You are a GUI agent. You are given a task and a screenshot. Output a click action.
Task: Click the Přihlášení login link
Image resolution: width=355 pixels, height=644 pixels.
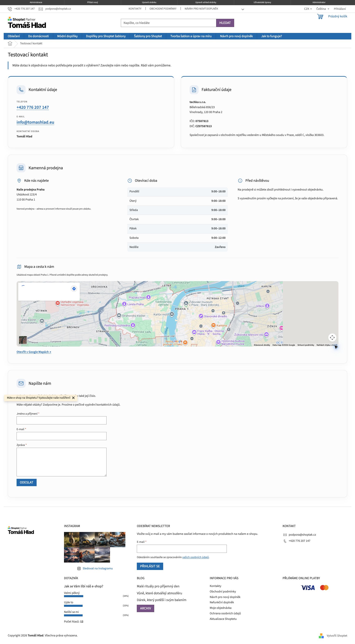tap(340, 9)
